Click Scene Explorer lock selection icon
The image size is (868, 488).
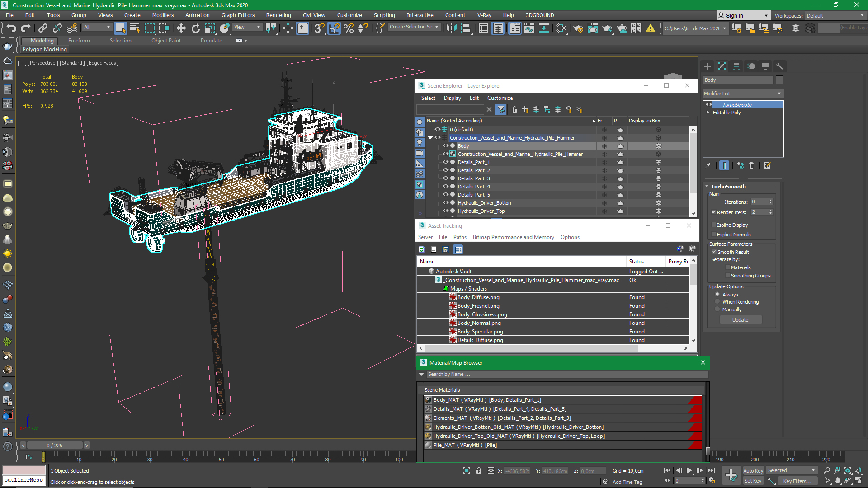(514, 109)
